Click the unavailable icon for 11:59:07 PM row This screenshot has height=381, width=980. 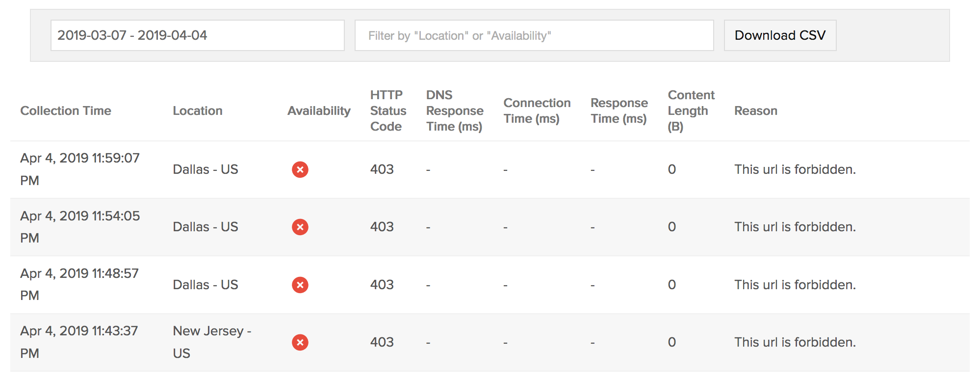click(300, 169)
